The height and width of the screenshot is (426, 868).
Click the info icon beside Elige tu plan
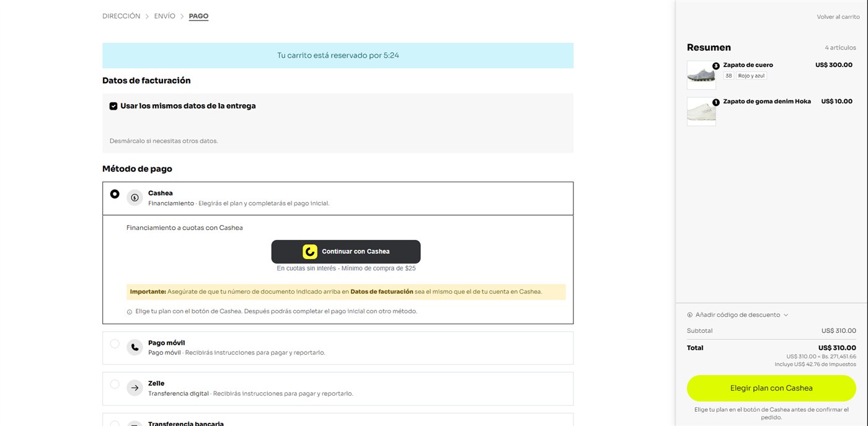130,312
